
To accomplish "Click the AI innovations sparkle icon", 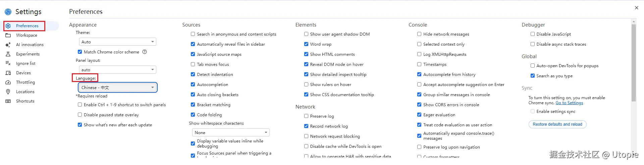I will click(x=8, y=45).
